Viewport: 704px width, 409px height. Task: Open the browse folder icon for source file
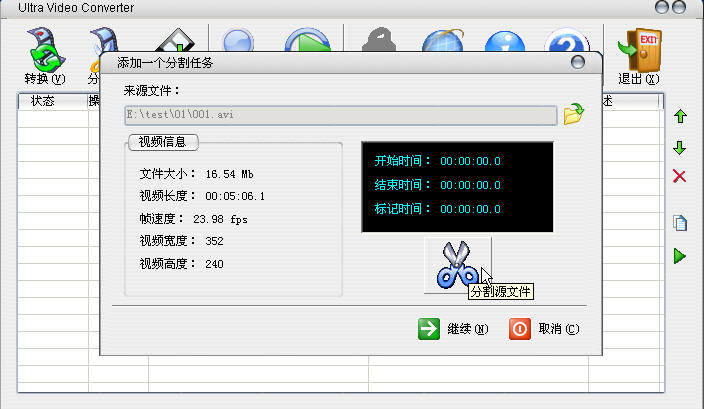[574, 114]
